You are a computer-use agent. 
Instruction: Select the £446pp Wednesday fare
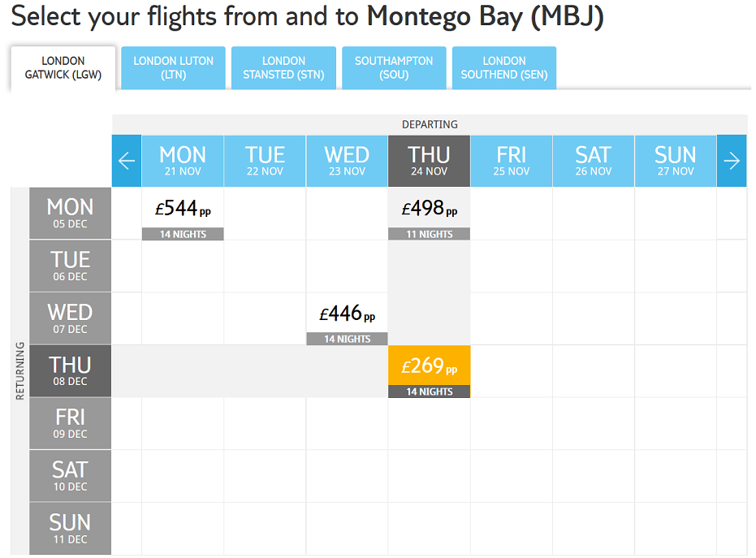[348, 318]
